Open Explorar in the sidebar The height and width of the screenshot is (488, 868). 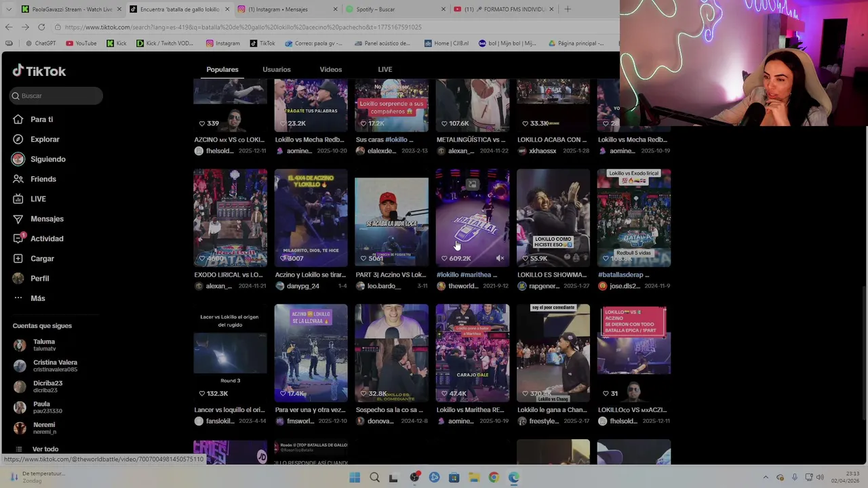click(x=45, y=139)
